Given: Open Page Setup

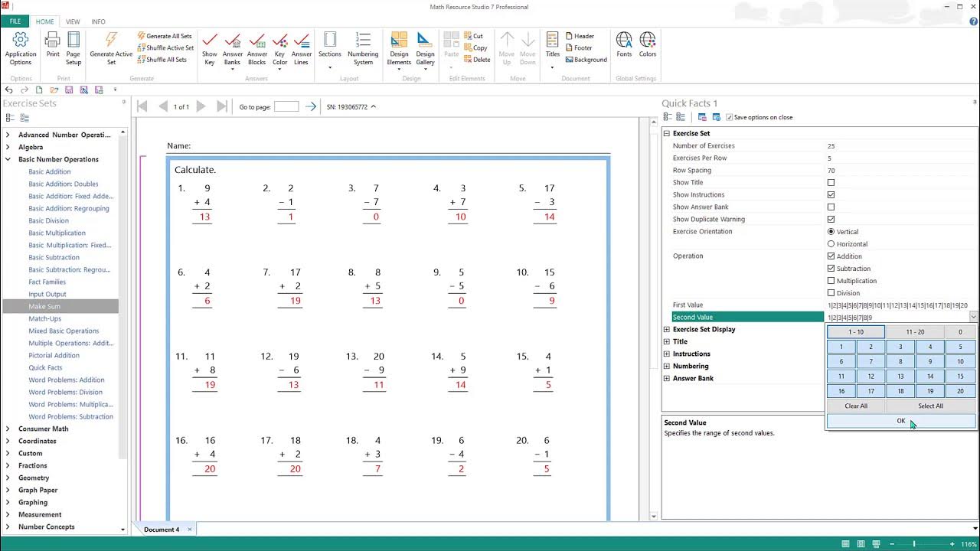Looking at the screenshot, I should click(73, 48).
